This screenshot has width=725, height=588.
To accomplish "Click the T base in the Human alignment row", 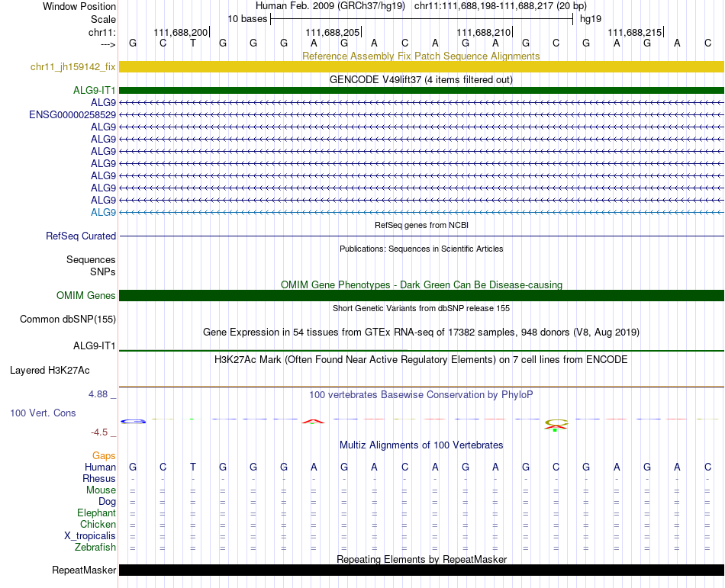I will 193,467.
